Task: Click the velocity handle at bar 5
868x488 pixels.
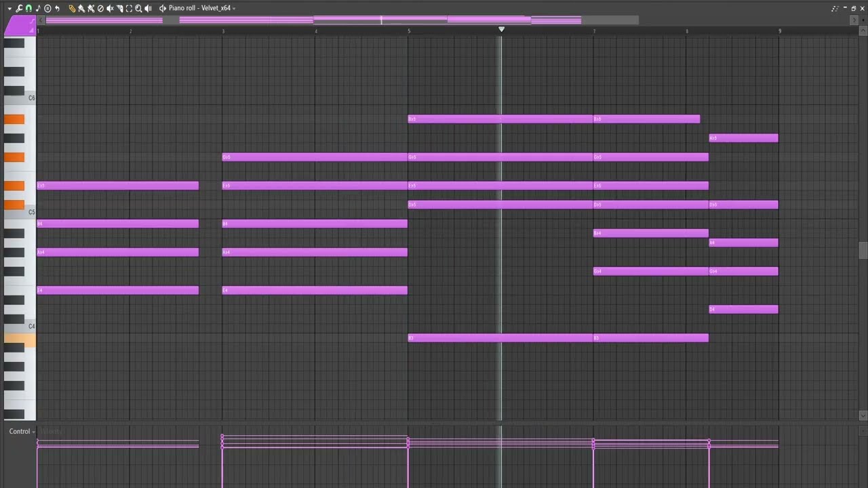Action: (408, 441)
